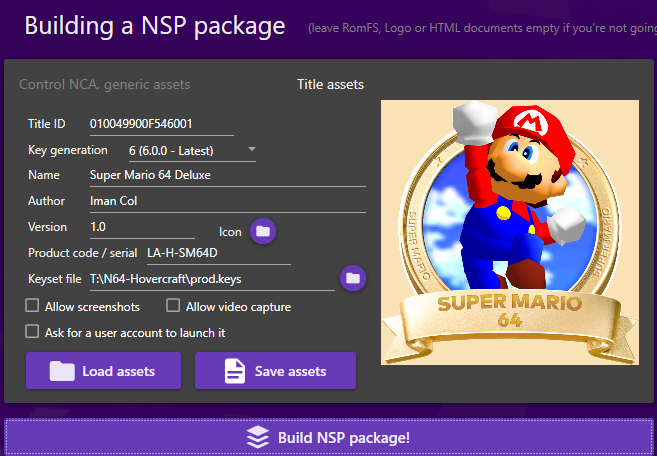Image resolution: width=657 pixels, height=456 pixels.
Task: Click the Version field showing 1.0
Action: pos(142,227)
